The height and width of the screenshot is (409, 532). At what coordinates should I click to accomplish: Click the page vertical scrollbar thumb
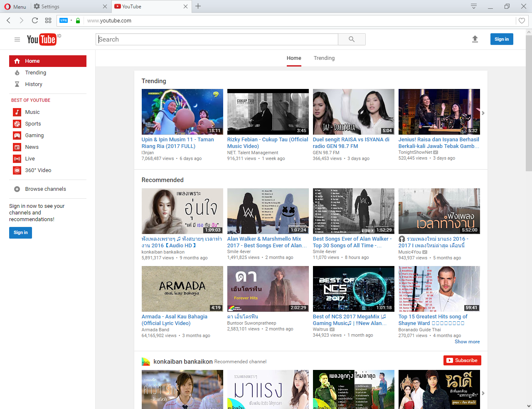529,103
